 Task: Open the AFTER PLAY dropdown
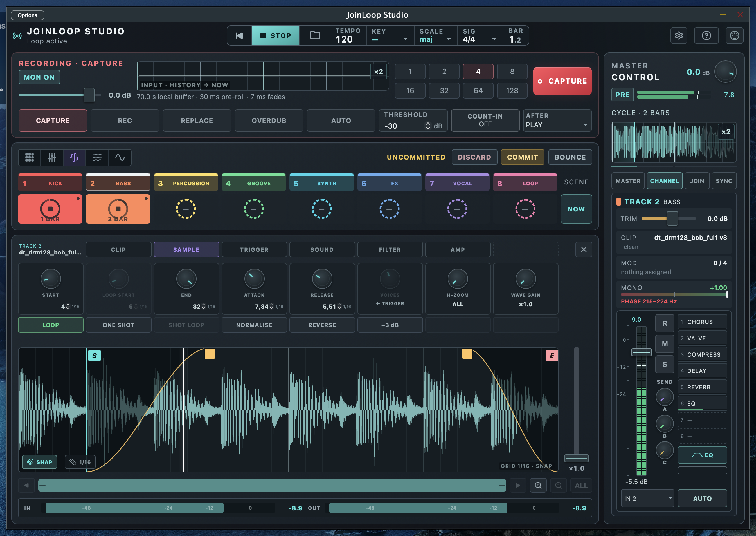click(557, 120)
